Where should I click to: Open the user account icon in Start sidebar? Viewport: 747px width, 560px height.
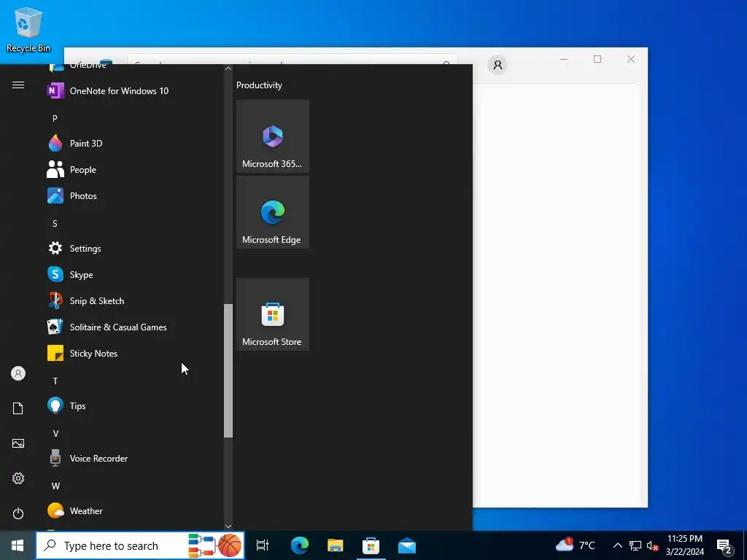tap(18, 373)
